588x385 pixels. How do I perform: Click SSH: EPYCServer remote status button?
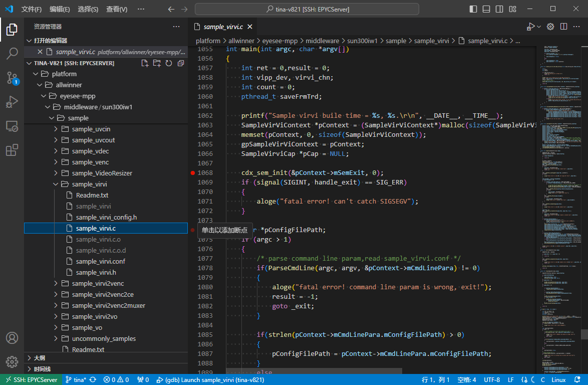[x=31, y=379]
